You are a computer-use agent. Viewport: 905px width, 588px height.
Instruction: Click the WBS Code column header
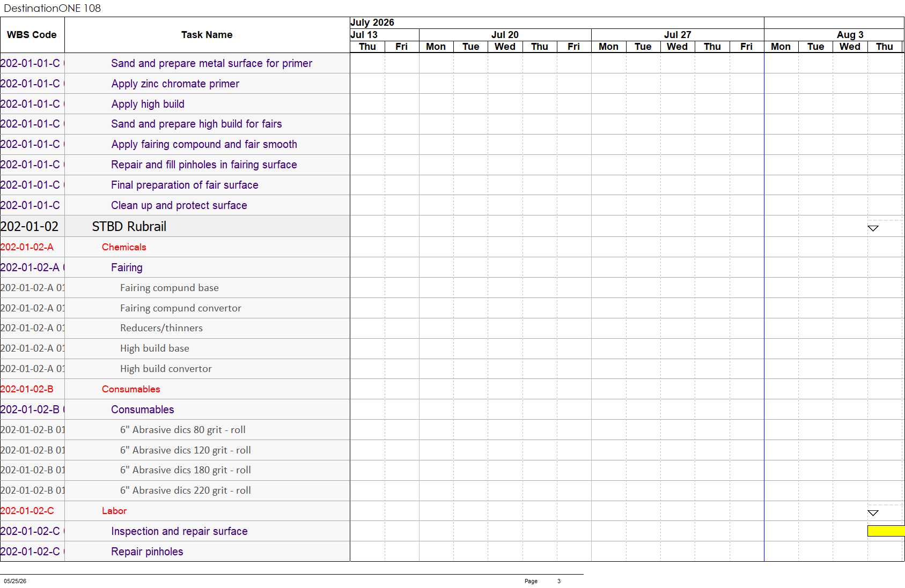click(x=32, y=35)
